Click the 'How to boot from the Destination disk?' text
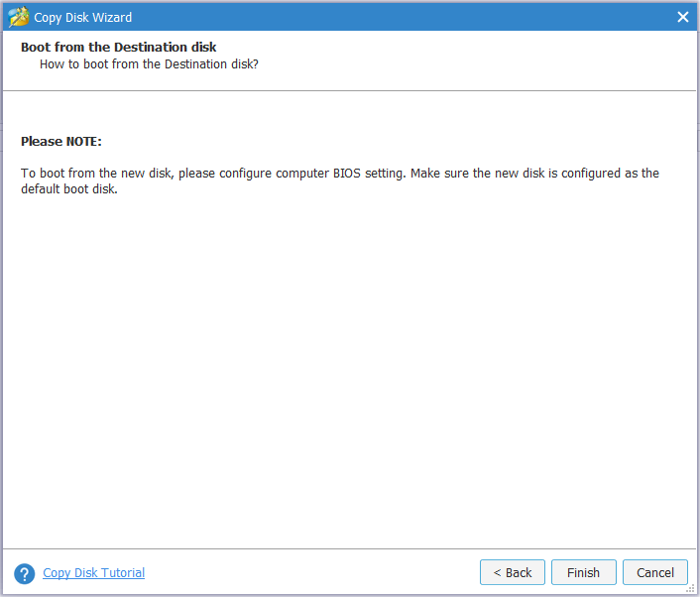This screenshot has height=597, width=700. click(x=149, y=64)
